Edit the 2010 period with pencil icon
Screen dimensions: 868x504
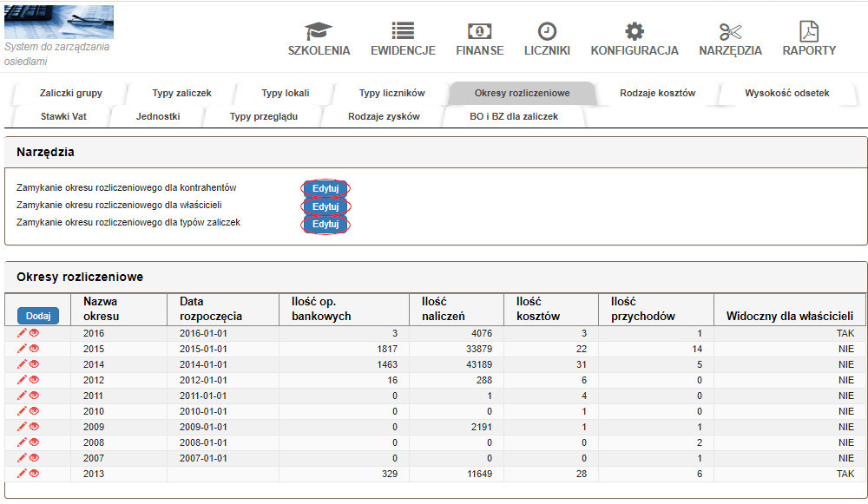22,411
